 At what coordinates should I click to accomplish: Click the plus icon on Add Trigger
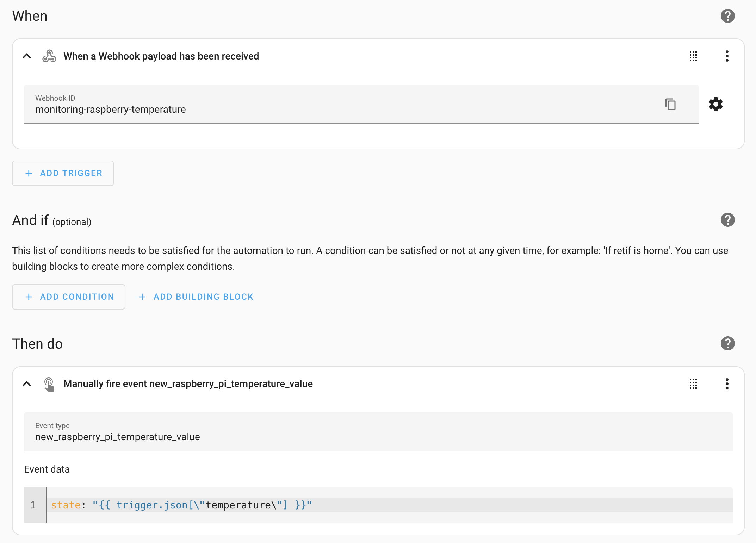29,173
